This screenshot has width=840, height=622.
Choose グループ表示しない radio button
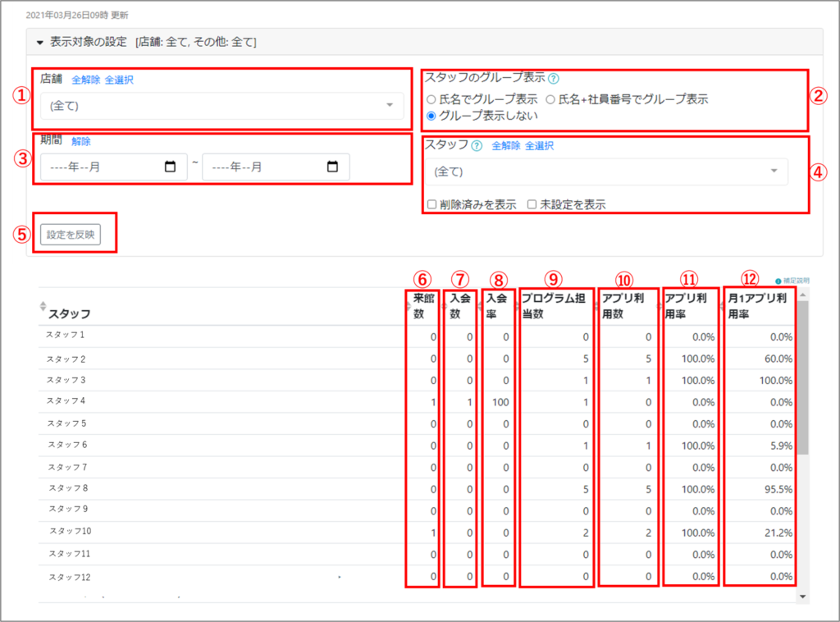click(x=431, y=116)
